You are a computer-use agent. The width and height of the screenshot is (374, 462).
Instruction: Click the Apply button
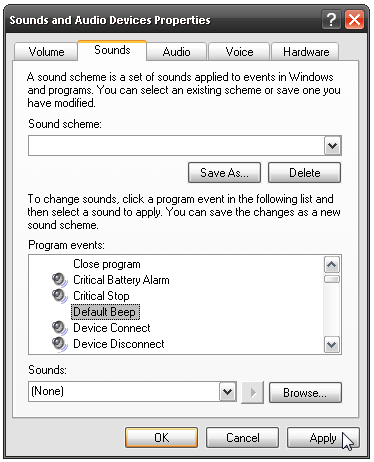click(x=323, y=437)
